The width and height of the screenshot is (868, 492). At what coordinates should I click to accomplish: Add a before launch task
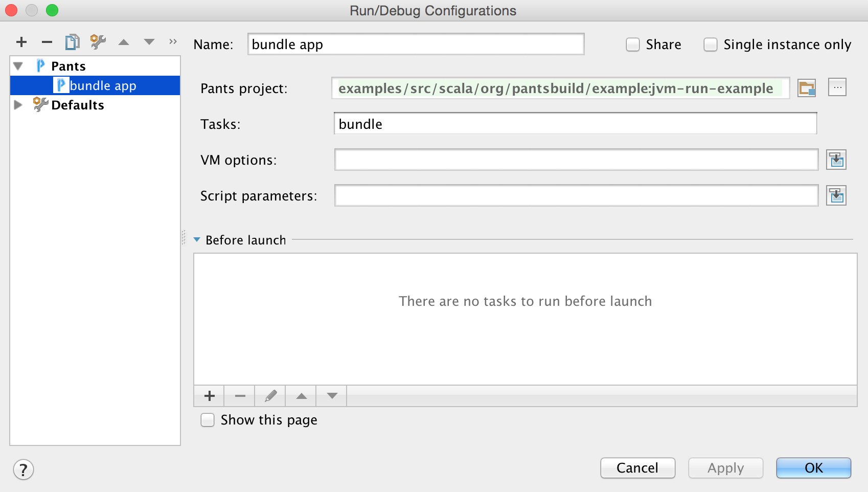(x=209, y=396)
